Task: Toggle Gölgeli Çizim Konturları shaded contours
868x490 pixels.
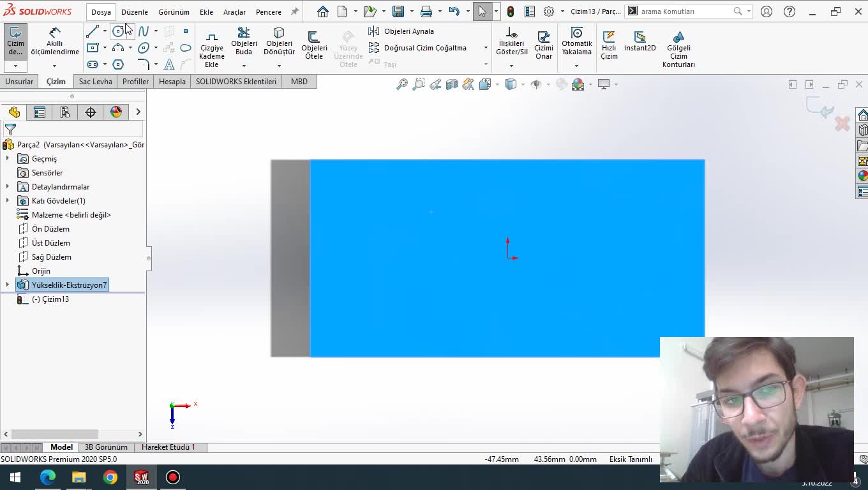Action: 678,49
